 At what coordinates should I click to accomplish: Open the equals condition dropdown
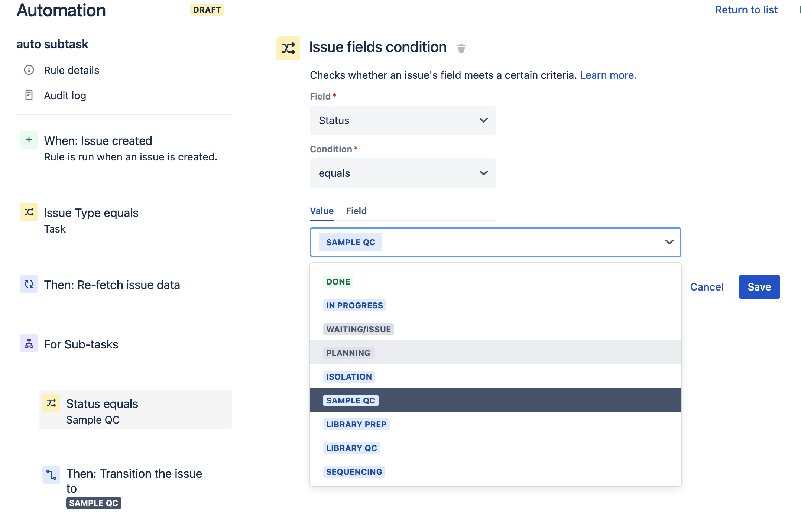[402, 173]
